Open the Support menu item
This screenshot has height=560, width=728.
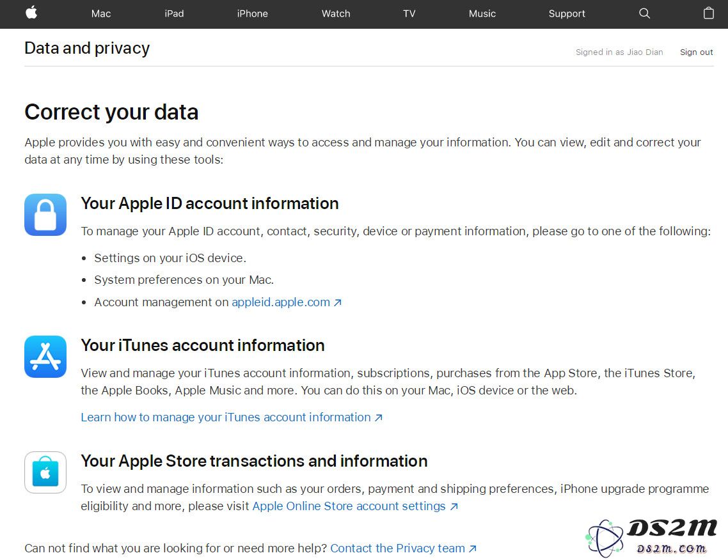567,13
